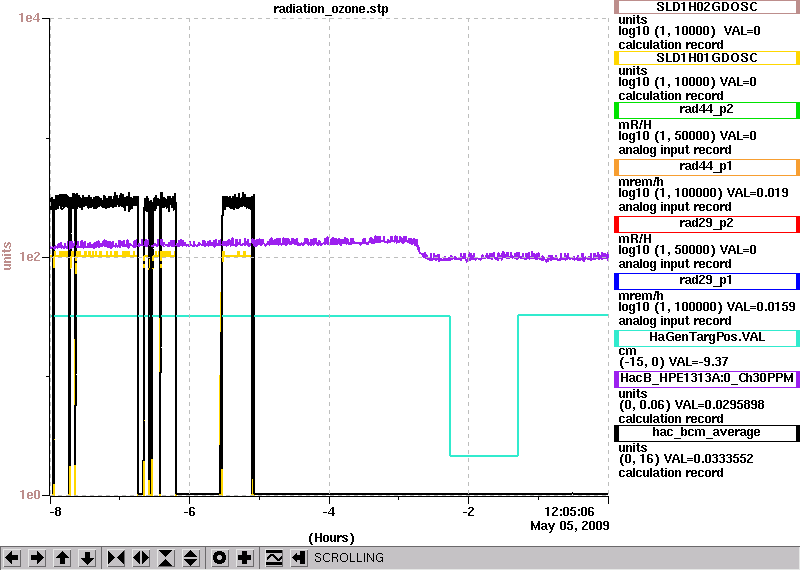Select the rad29_p2 red legend entry
The width and height of the screenshot is (800, 570).
pyautogui.click(x=707, y=224)
